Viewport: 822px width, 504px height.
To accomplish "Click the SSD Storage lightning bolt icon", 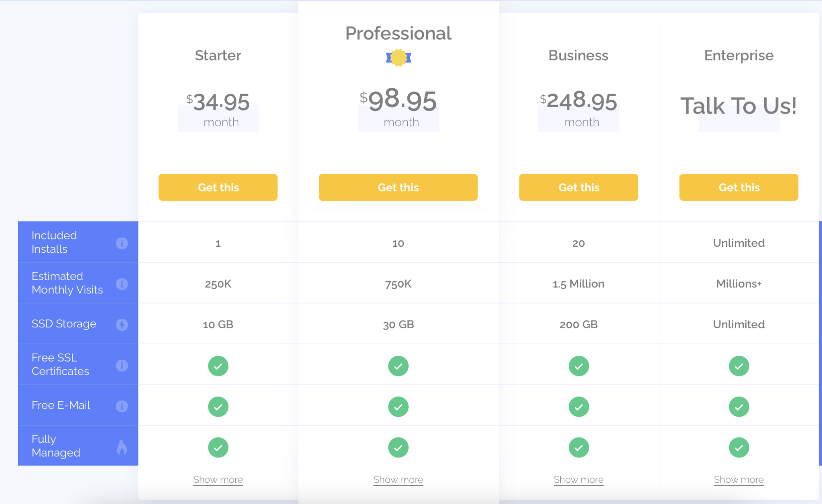I will pos(122,325).
